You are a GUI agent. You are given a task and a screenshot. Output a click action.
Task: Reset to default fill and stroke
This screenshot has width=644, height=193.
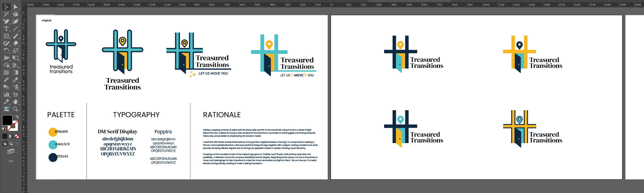[x=4, y=129]
